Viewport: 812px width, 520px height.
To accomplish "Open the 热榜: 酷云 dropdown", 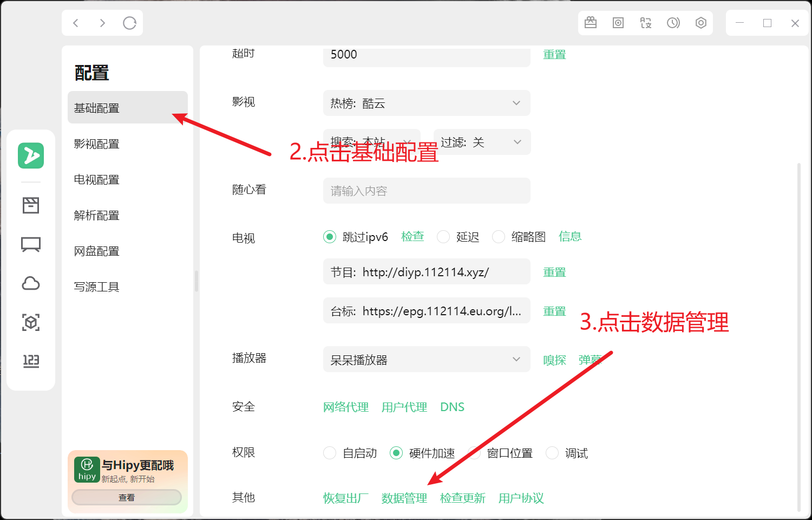I will 427,103.
